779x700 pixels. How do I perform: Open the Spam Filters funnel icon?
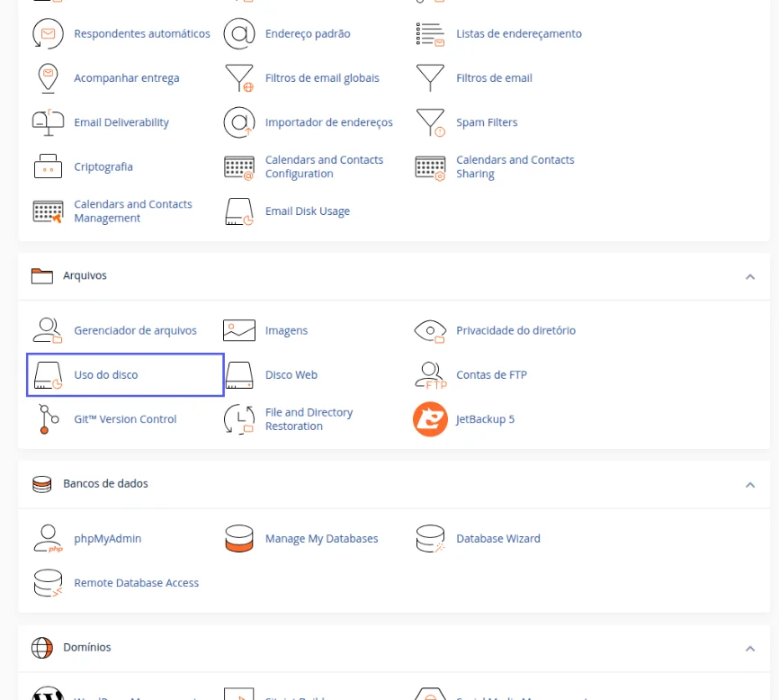coord(430,122)
